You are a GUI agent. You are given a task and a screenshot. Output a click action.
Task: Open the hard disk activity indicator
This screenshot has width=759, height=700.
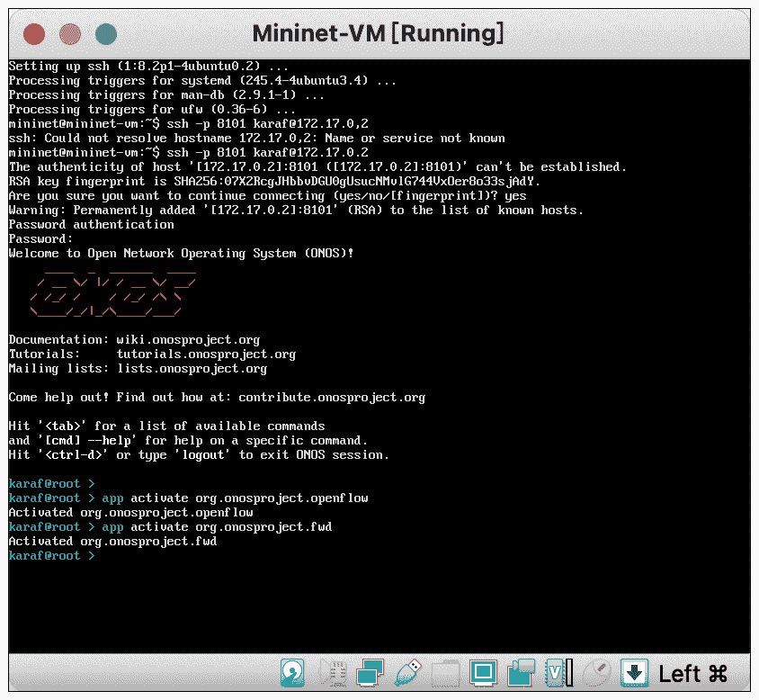tap(292, 672)
